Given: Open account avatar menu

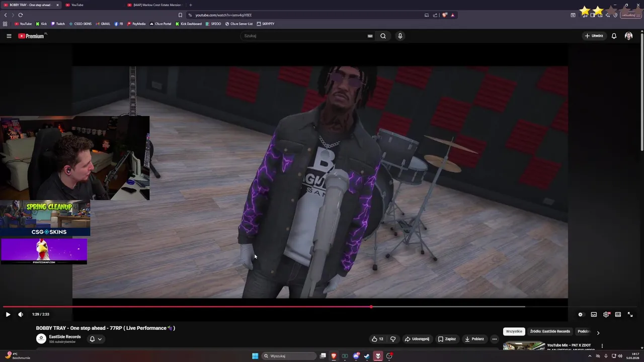Looking at the screenshot, I should pyautogui.click(x=628, y=36).
